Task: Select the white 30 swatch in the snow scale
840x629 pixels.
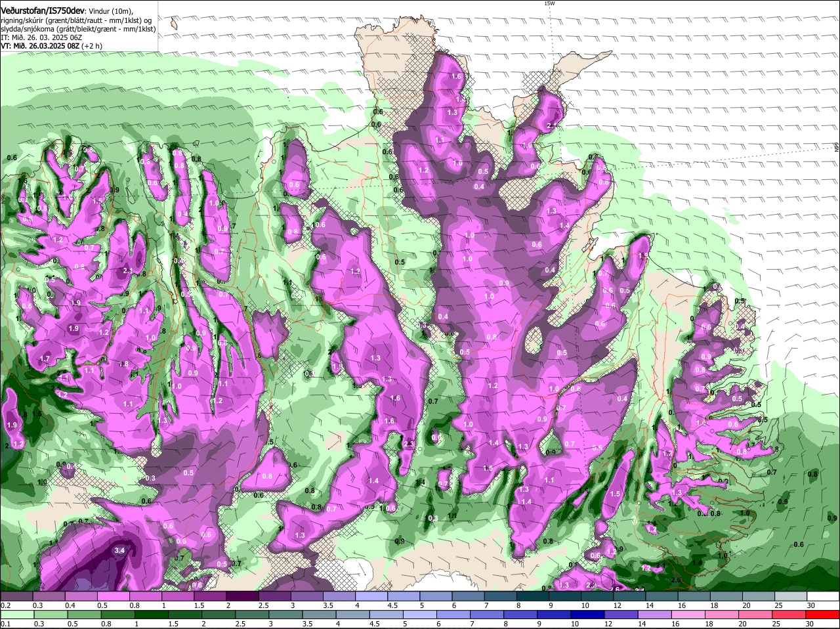Action: coord(823,596)
